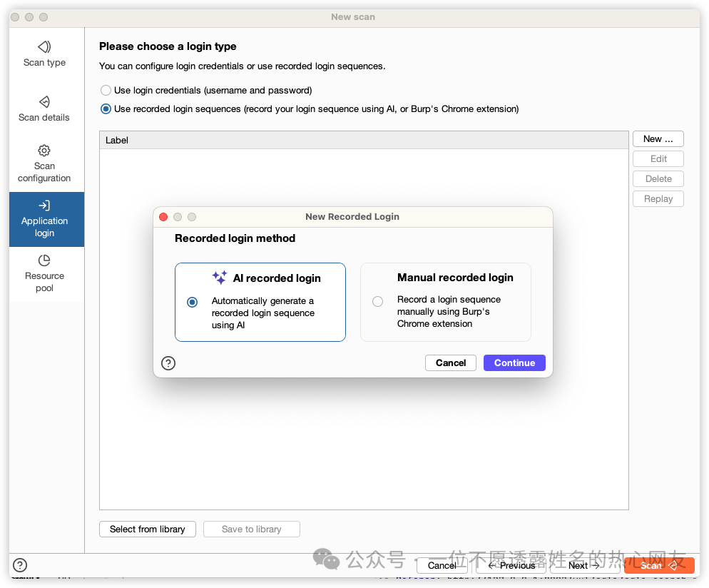Click the Edit button
The width and height of the screenshot is (709, 588).
[658, 158]
